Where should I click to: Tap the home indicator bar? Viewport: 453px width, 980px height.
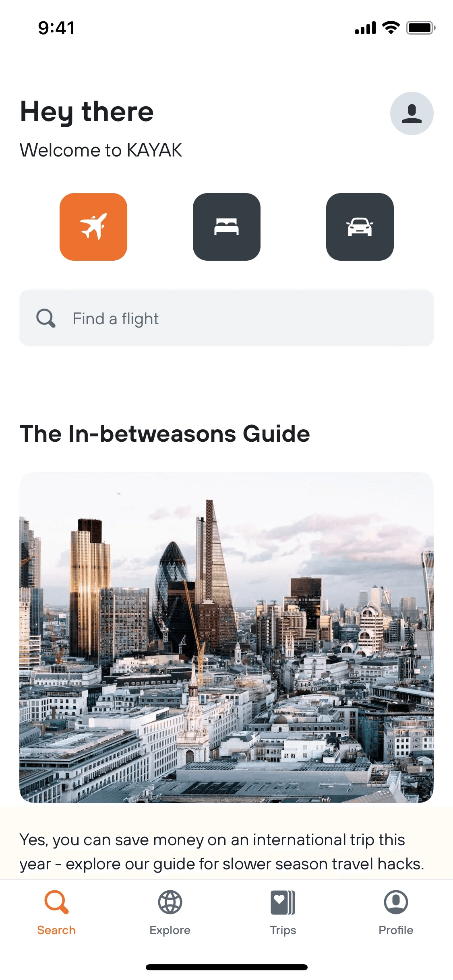click(227, 967)
